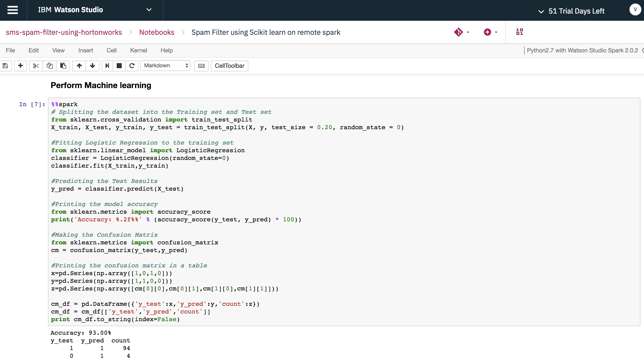Go to the Notebooks breadcrumb link

(x=156, y=32)
